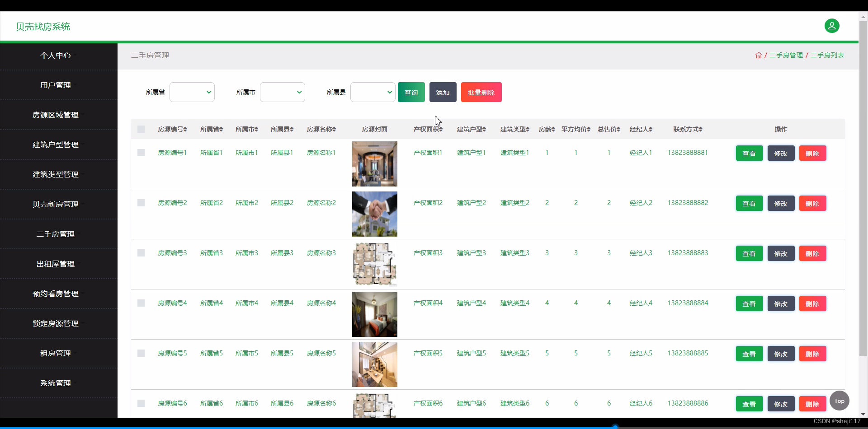Click 修改 for 房源编号5 row
Image resolution: width=868 pixels, height=429 pixels.
tap(781, 354)
